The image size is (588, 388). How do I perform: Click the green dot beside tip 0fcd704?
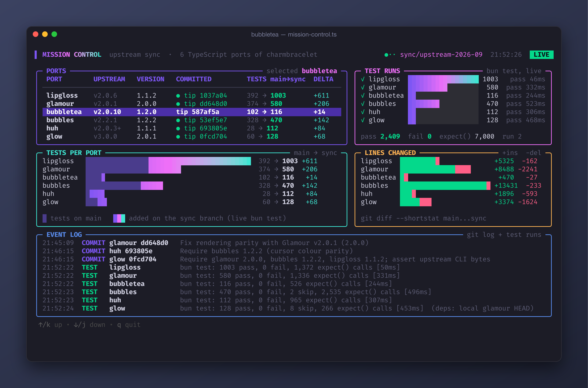coord(178,137)
